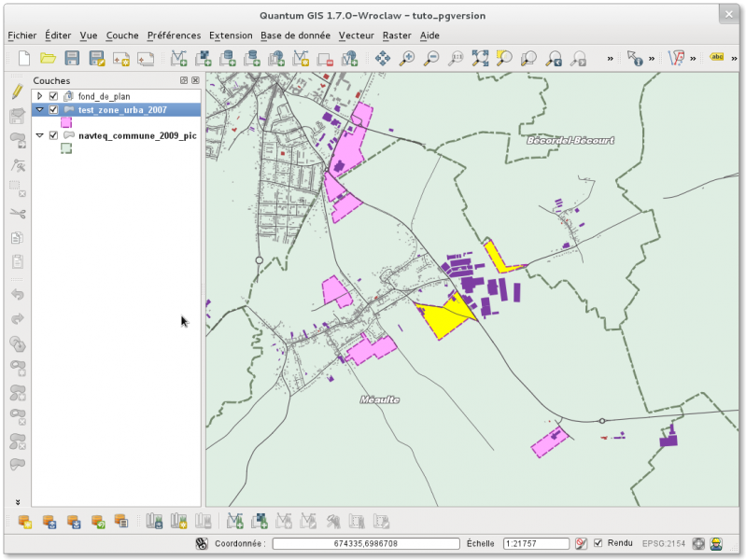Click the pink test_zone_urba_2007 legend swatch
This screenshot has width=746, height=560.
(x=66, y=122)
